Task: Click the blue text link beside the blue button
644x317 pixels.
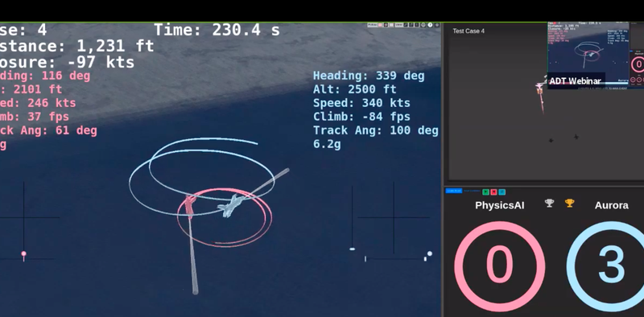Action: [x=472, y=191]
